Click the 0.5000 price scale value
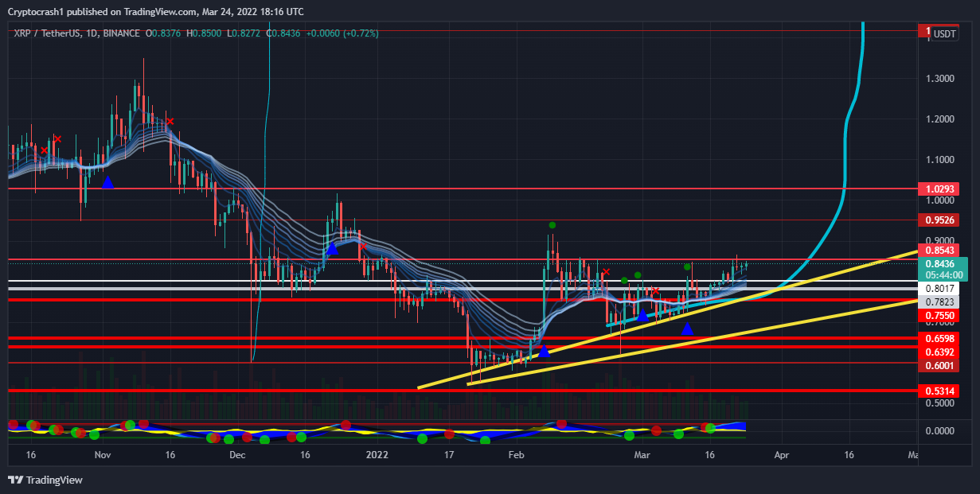Image resolution: width=980 pixels, height=494 pixels. tap(940, 404)
